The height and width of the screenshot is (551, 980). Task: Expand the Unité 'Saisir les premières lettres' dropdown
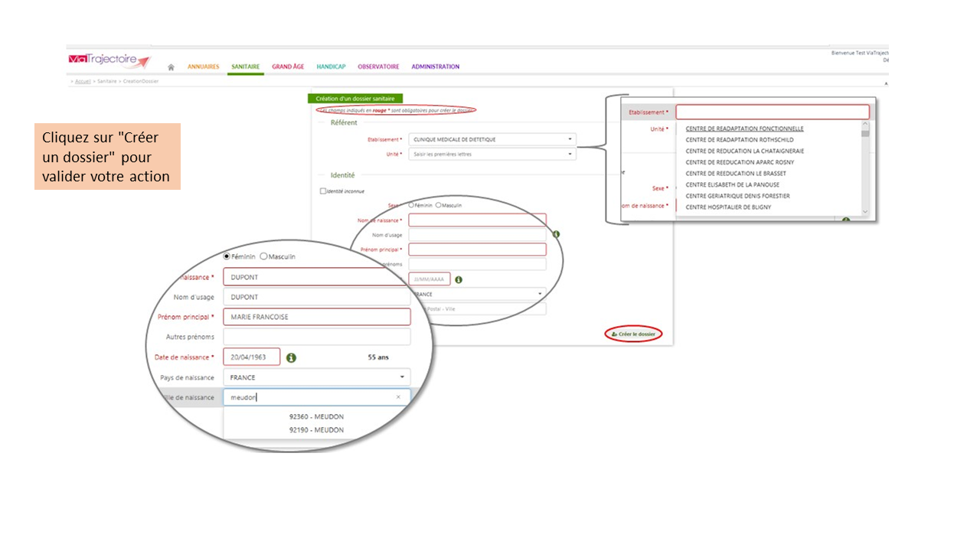(492, 154)
